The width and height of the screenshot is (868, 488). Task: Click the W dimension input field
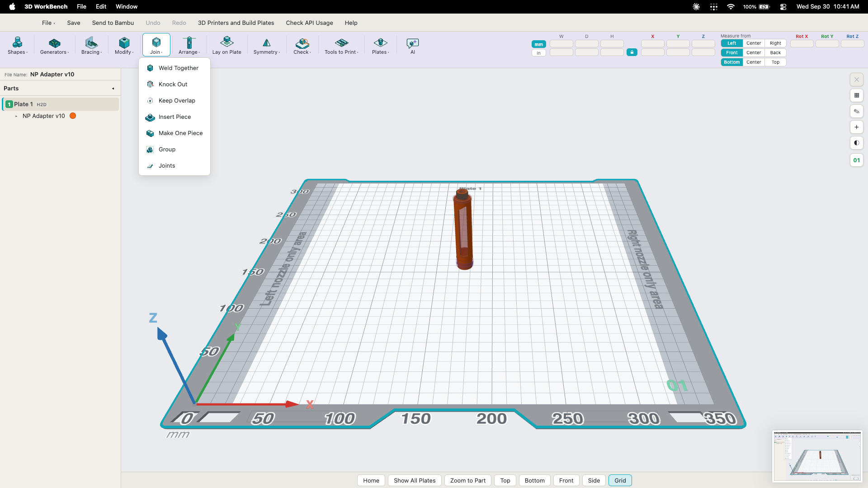(x=561, y=44)
